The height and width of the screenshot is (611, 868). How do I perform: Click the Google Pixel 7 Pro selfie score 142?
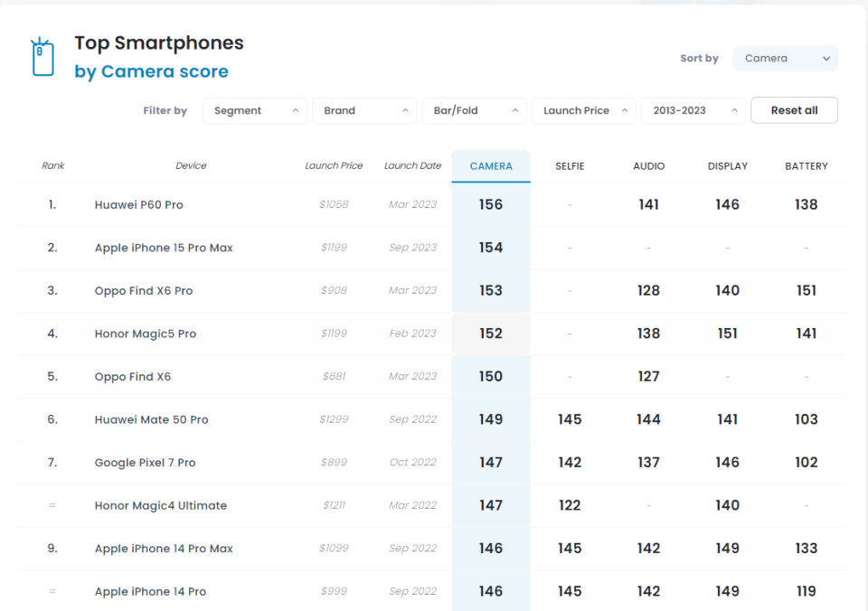570,462
